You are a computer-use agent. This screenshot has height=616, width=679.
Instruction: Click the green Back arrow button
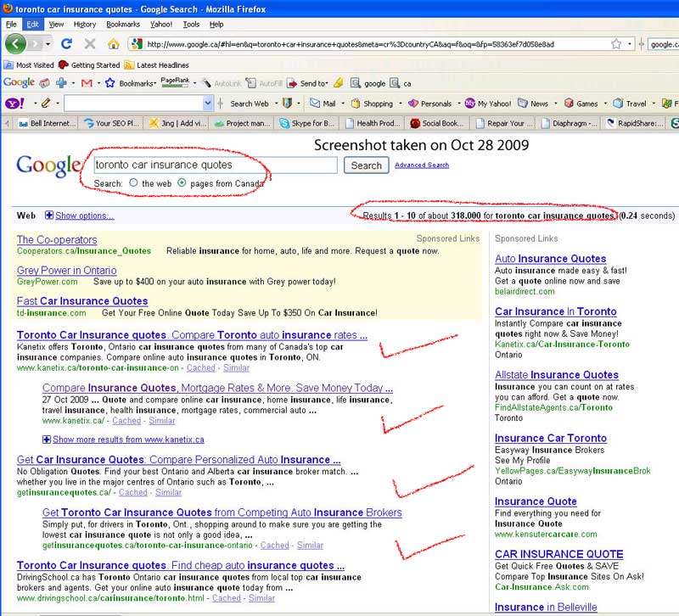click(x=16, y=44)
